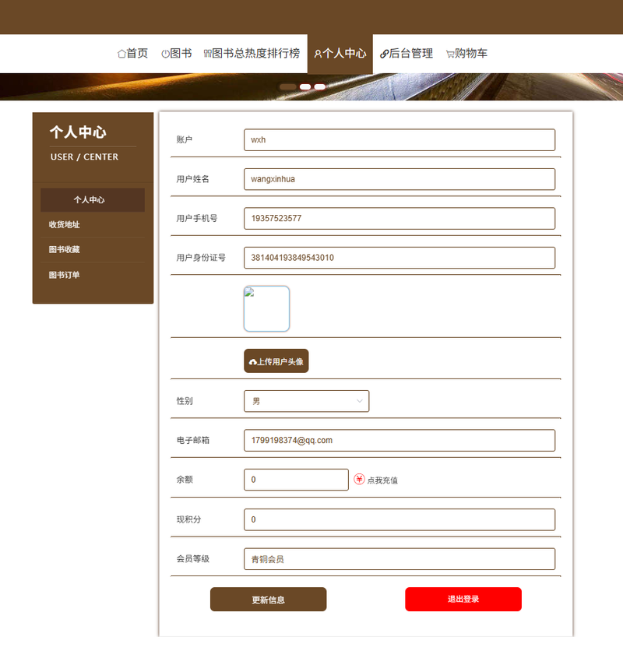
Task: Open the 个人中心 navigation tab
Action: (340, 54)
